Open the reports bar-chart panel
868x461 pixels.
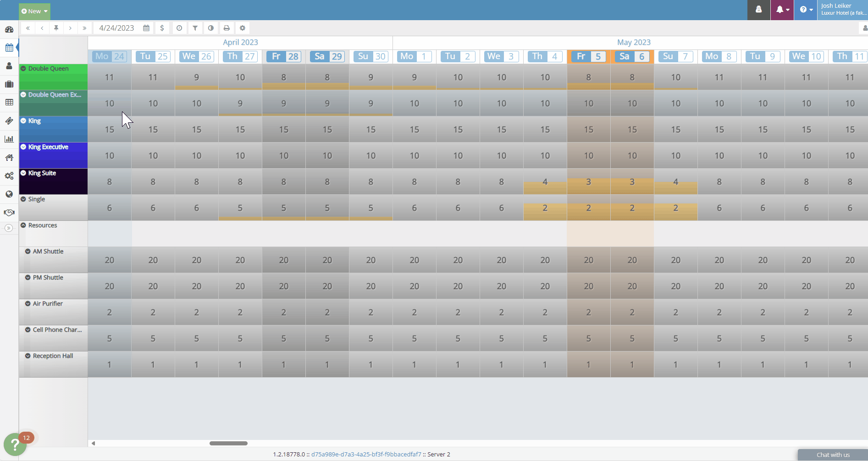click(x=9, y=139)
